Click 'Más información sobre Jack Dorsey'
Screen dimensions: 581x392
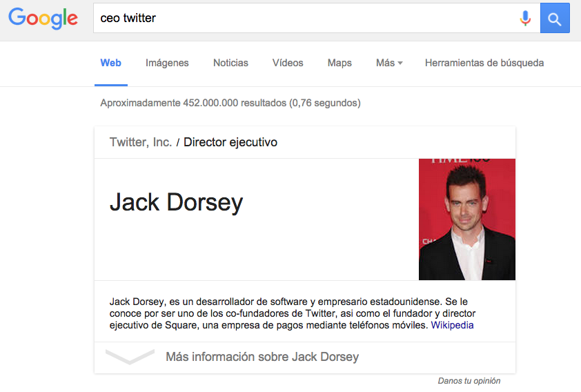(262, 357)
